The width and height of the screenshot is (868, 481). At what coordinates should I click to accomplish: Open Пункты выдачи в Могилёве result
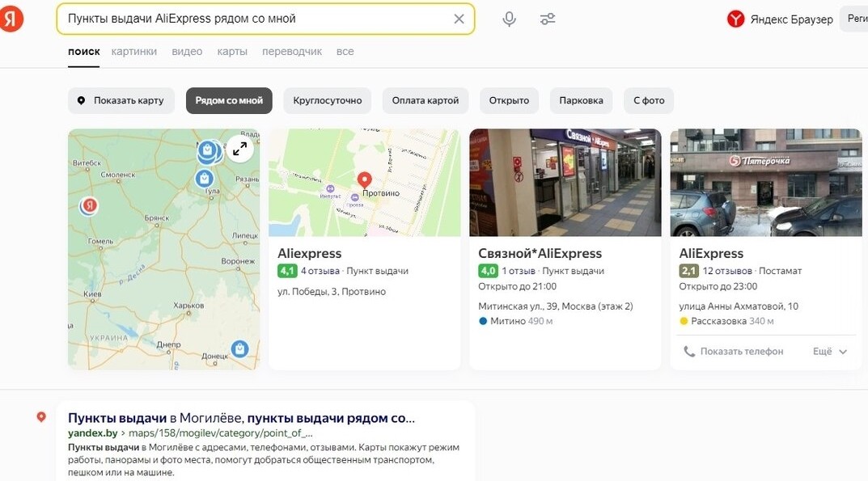click(241, 418)
